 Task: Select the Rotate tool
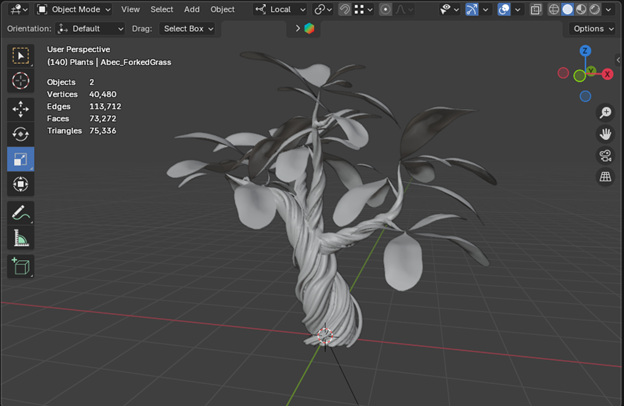21,134
